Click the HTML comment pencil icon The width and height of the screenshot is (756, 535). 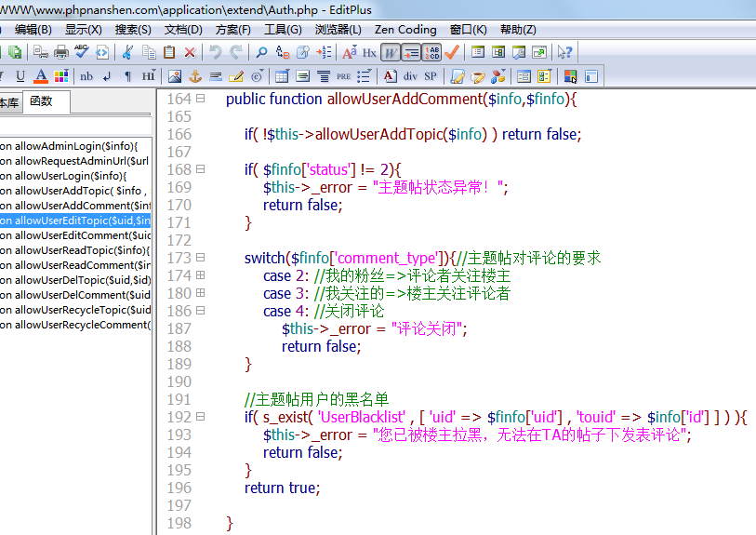coord(236,76)
